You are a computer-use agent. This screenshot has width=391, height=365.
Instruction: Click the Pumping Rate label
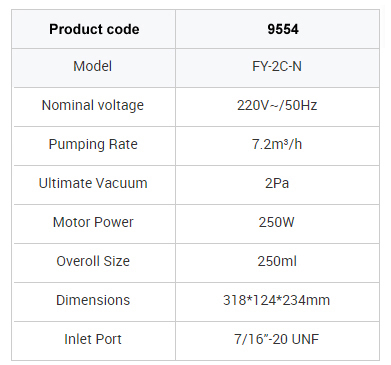(x=93, y=144)
